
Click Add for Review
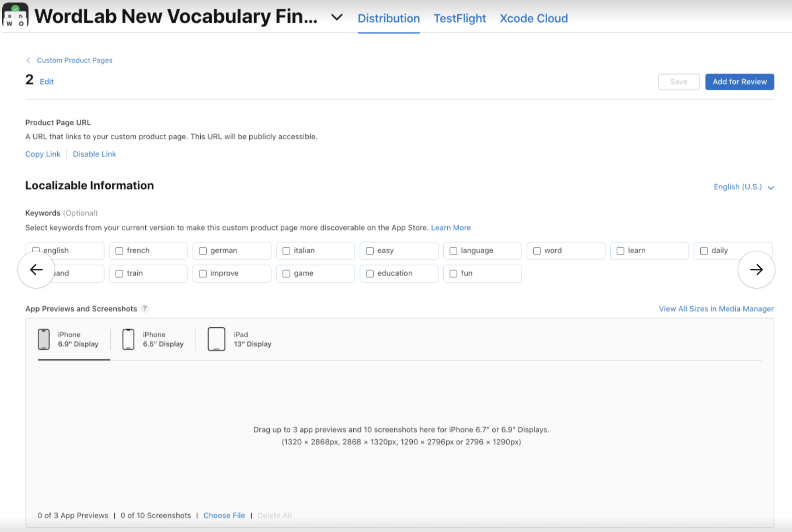pyautogui.click(x=739, y=82)
